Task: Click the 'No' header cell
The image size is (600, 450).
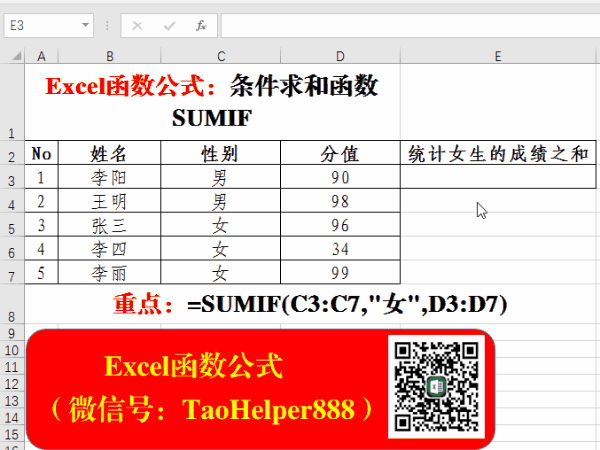Action: coord(41,153)
